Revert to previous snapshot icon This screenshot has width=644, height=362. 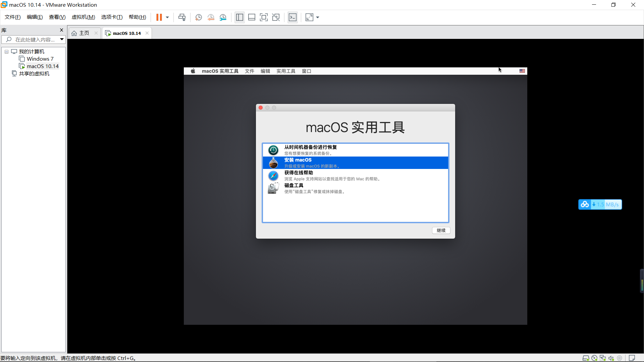[x=211, y=17]
